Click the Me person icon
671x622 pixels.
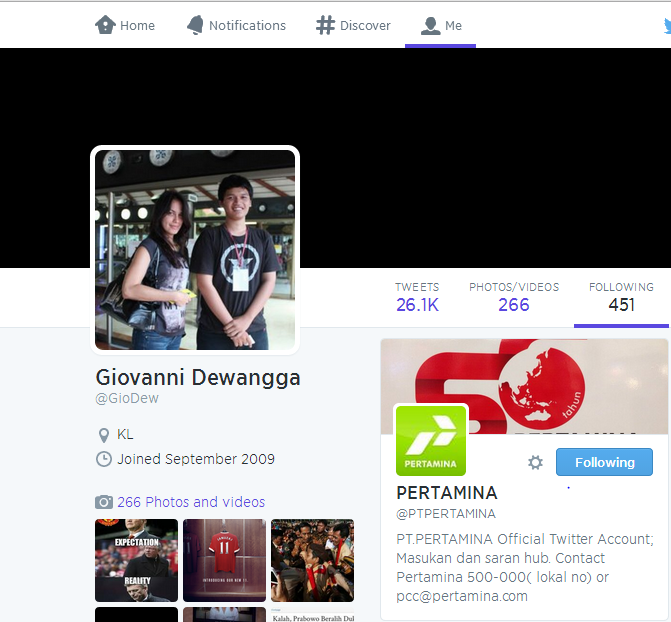431,26
